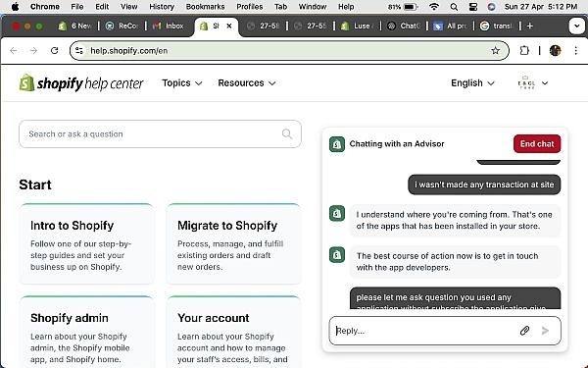
Task: Open the Migrate to Shopify card
Action: click(x=233, y=243)
